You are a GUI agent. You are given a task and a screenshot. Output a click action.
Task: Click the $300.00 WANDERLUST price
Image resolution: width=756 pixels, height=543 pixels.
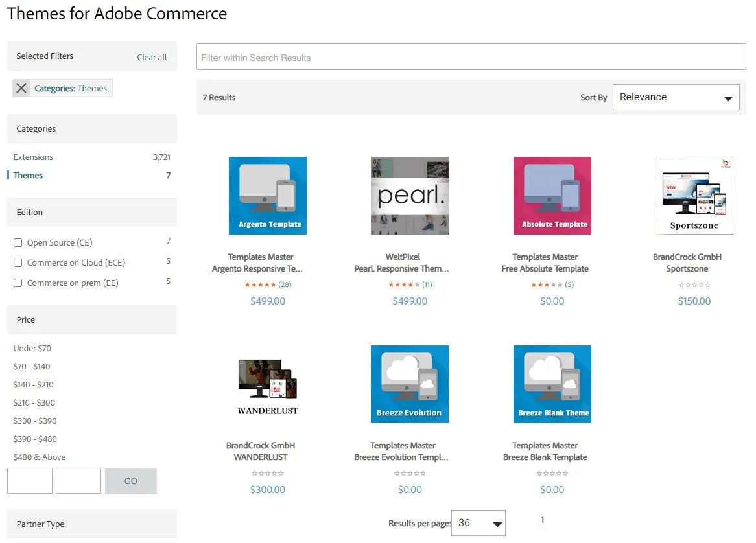(268, 489)
